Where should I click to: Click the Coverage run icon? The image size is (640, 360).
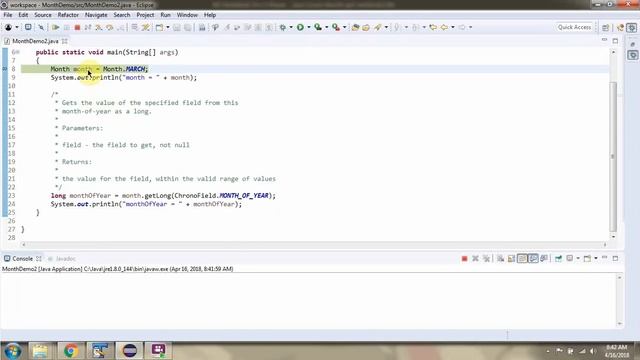(x=318, y=27)
